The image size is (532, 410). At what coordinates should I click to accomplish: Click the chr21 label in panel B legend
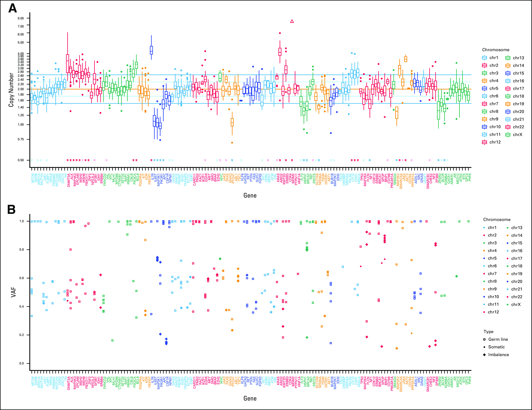[517, 289]
